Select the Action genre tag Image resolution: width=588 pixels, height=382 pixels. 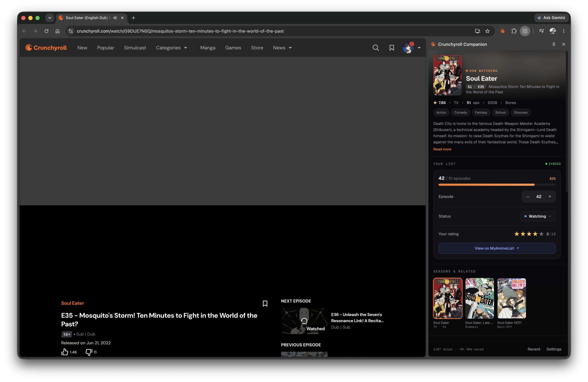tap(441, 112)
